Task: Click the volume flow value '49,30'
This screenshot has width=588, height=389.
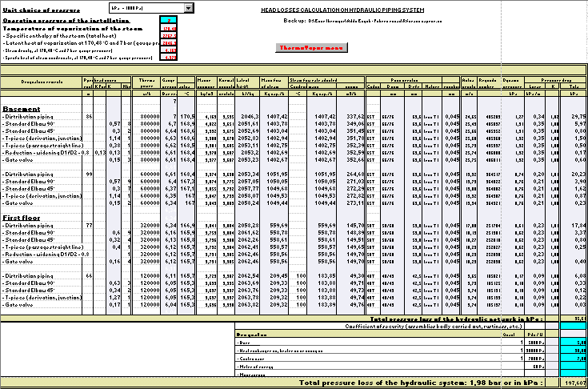Action: [x=357, y=275]
